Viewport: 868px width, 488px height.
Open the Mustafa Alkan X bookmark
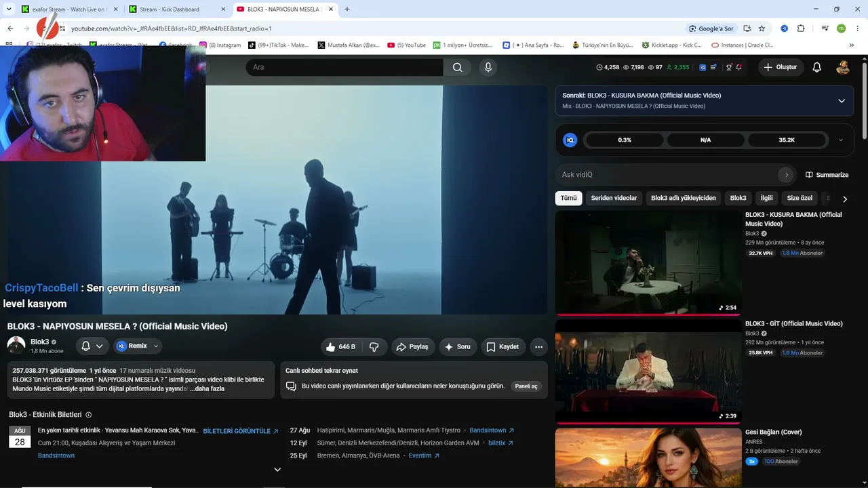click(349, 45)
